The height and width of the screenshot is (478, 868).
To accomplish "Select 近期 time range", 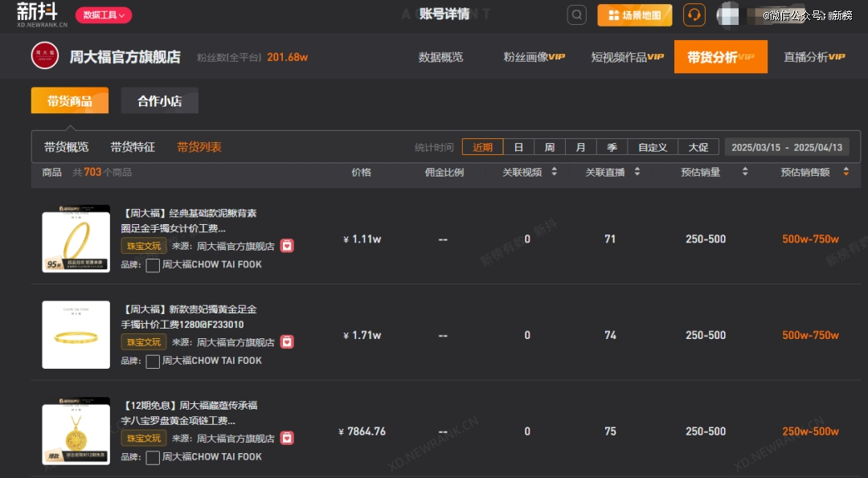I will [483, 147].
